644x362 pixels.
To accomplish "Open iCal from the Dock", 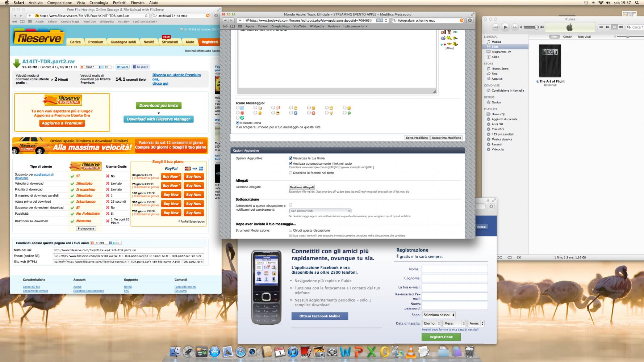I will [280, 351].
